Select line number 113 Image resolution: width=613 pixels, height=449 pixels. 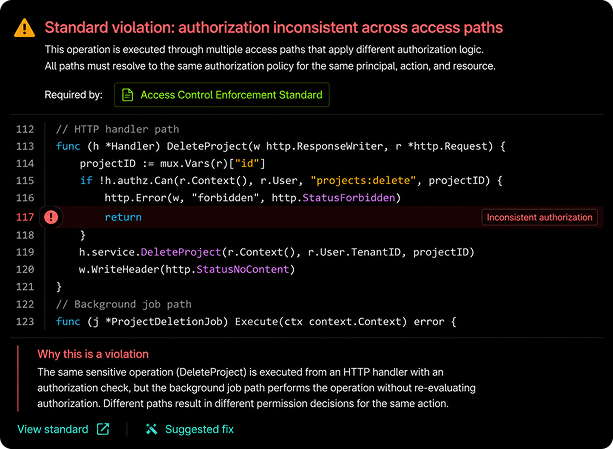[25, 147]
